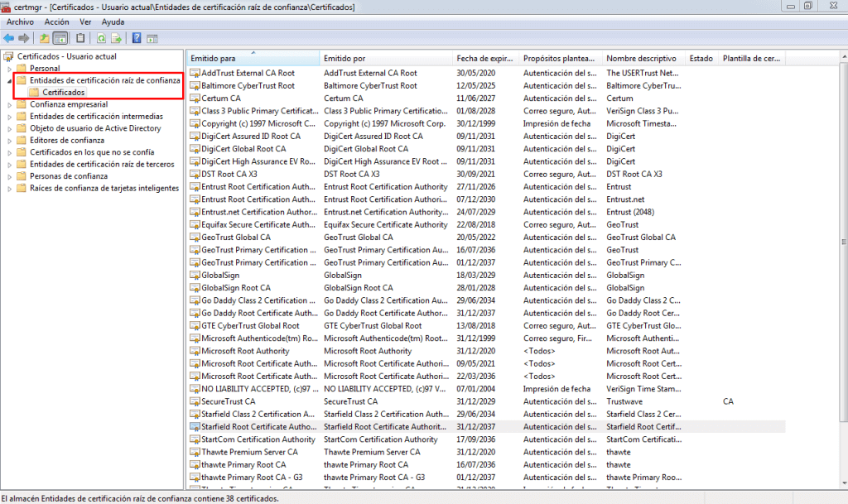Click the Personas de confianza folder icon
848x504 pixels.
pos(22,176)
